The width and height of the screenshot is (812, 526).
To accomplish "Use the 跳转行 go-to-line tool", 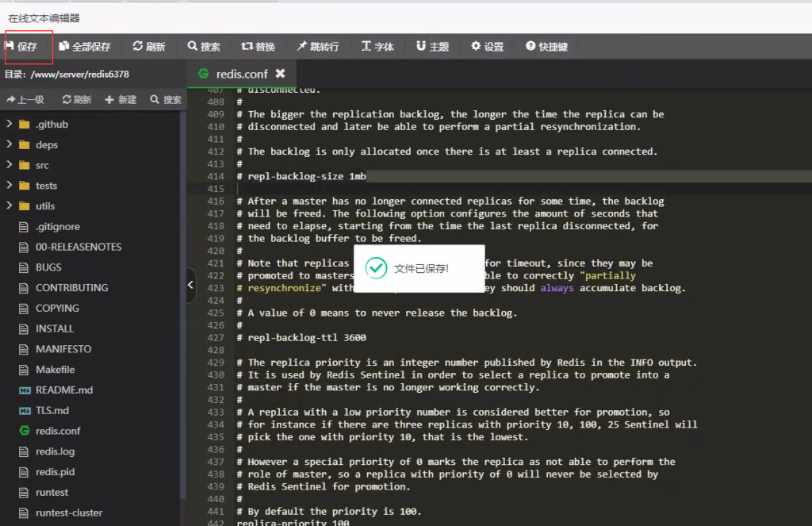I will click(x=317, y=47).
